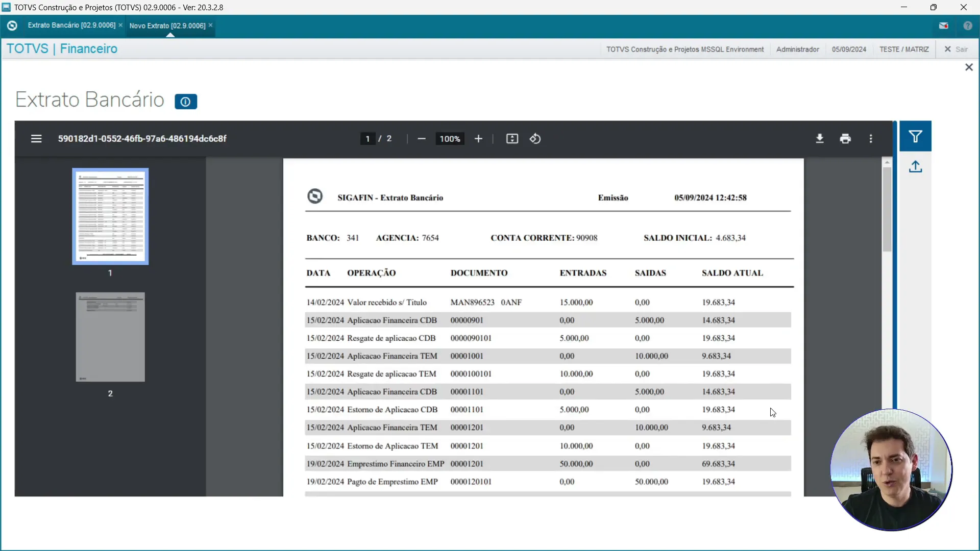Print the Extrato Bancário report

pos(845,139)
